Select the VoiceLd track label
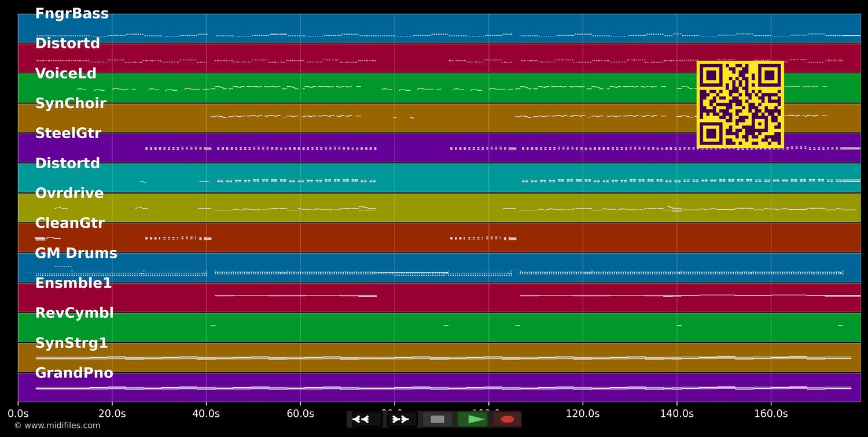 tap(66, 74)
